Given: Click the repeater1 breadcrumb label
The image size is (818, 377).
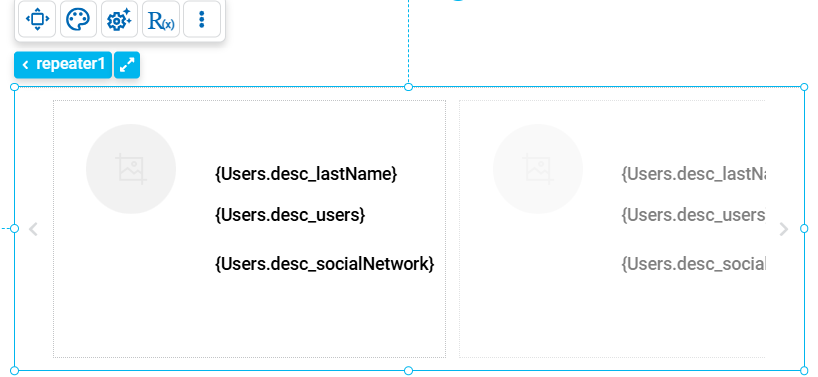Looking at the screenshot, I should (x=63, y=65).
